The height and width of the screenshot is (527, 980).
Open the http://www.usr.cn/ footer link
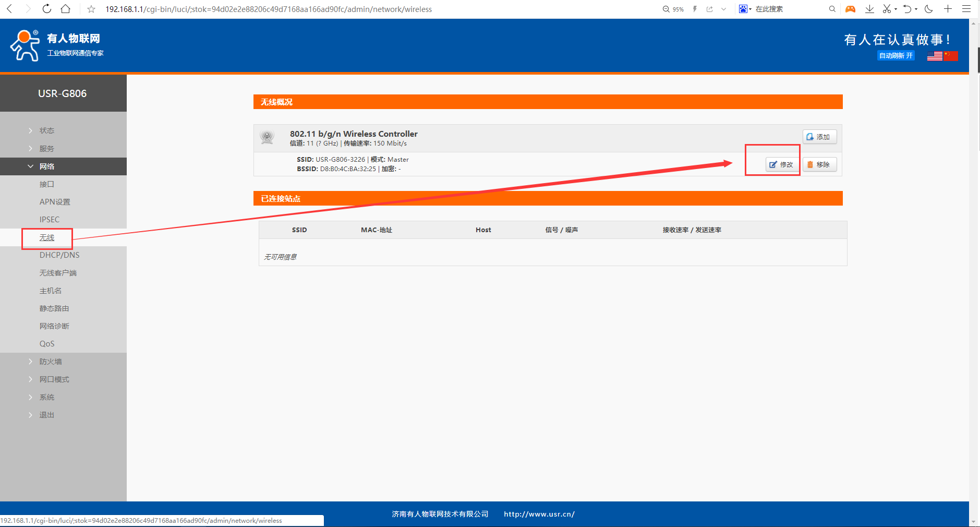point(539,514)
